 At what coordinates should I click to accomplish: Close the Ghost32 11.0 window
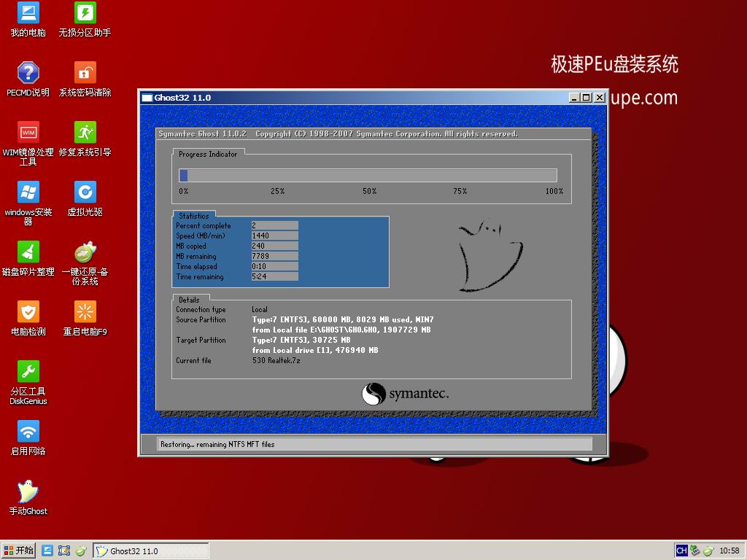coord(600,98)
